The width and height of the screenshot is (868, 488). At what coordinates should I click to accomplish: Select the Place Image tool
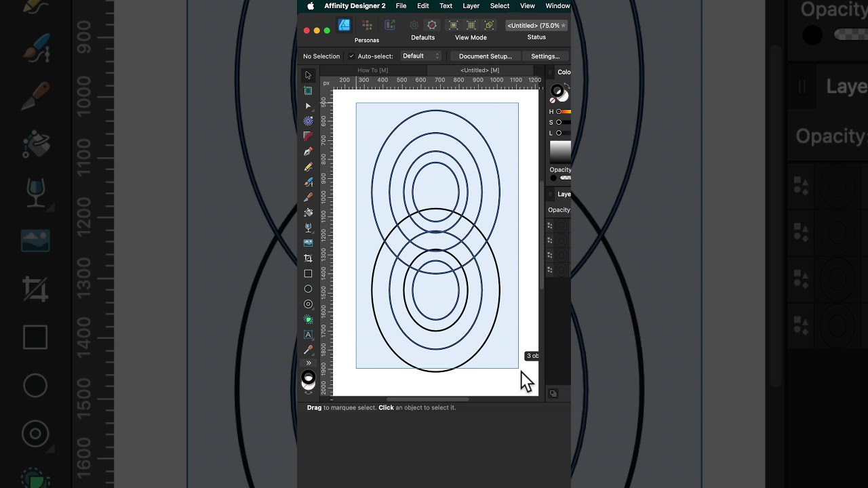click(308, 243)
